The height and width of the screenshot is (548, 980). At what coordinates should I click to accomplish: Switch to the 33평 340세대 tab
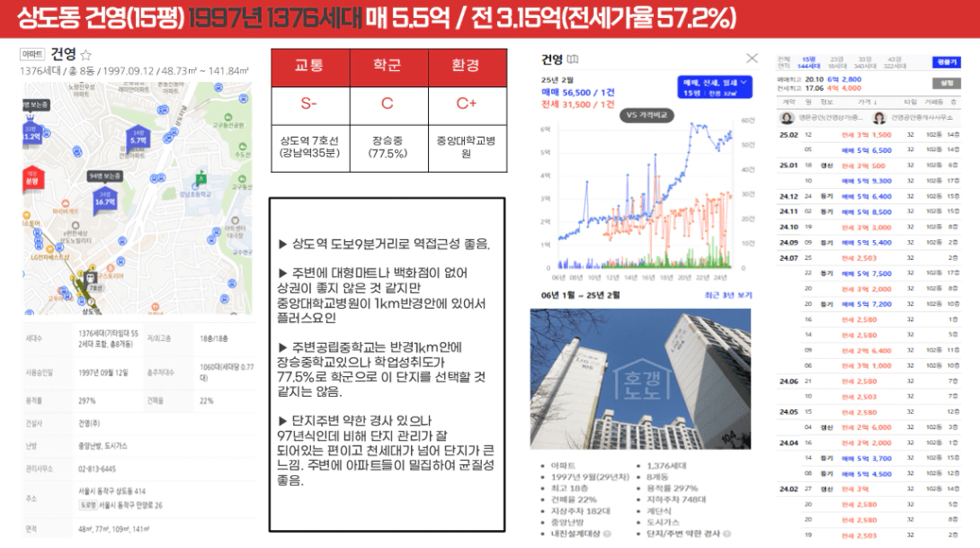point(864,63)
